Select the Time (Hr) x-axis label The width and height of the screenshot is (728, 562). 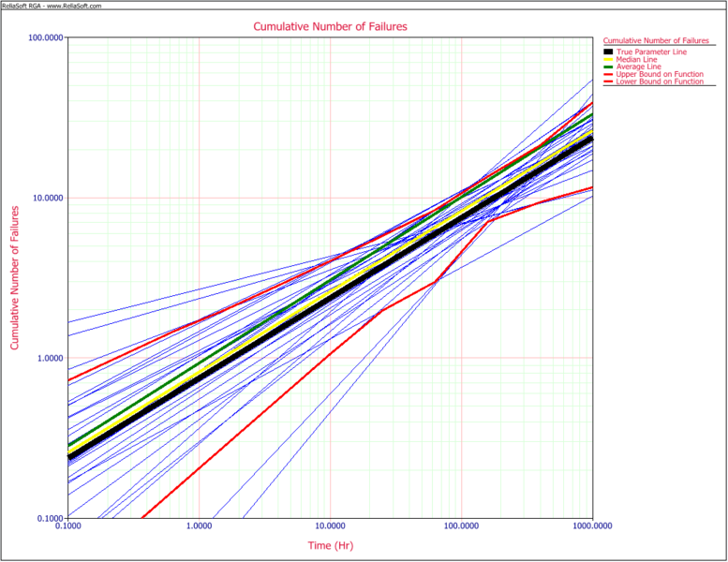tap(331, 544)
